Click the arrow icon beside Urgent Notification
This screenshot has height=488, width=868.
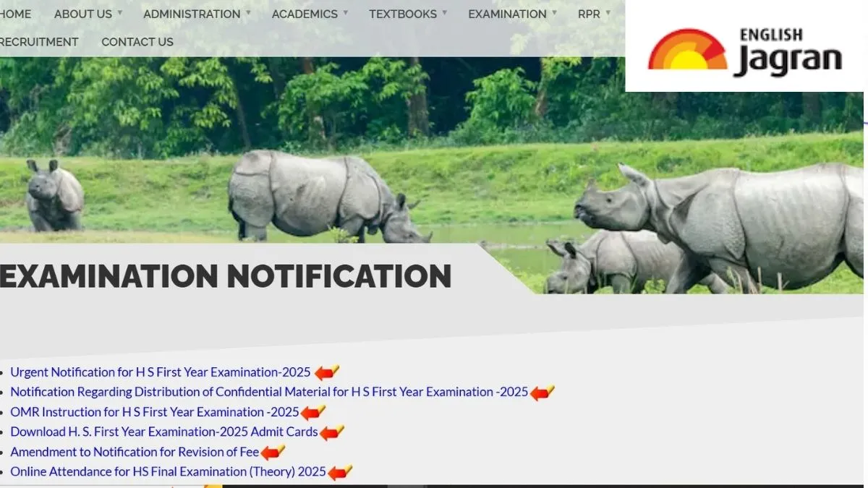326,373
